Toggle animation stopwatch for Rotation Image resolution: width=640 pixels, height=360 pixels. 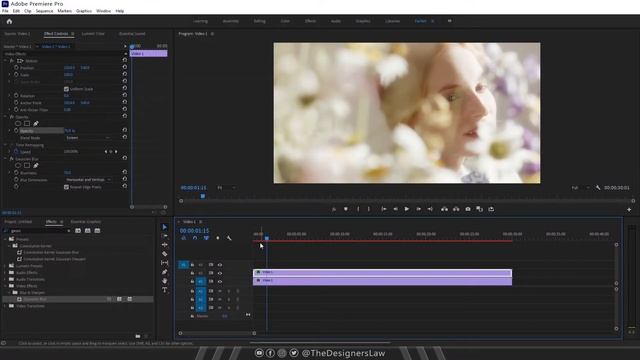coord(16,96)
